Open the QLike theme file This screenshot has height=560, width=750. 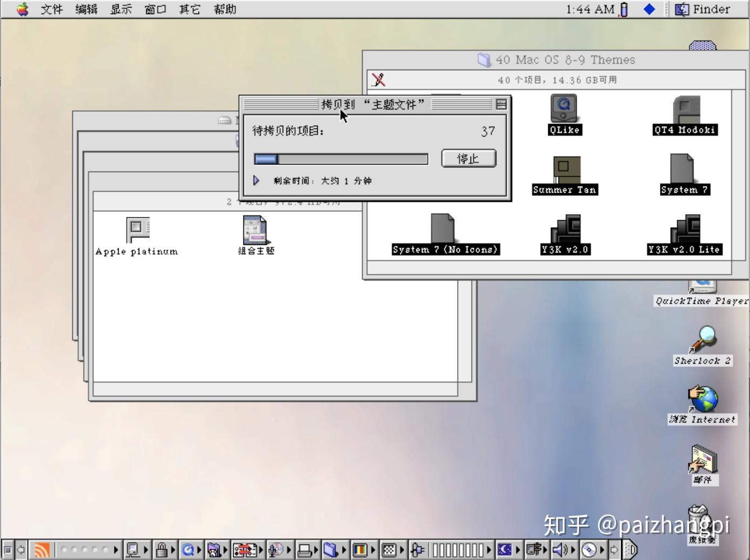[564, 108]
